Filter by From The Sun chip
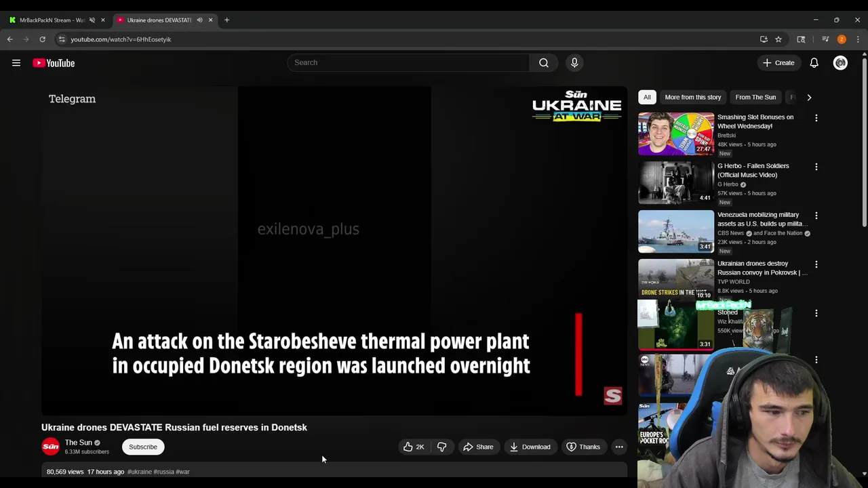This screenshot has height=488, width=868. 755,97
